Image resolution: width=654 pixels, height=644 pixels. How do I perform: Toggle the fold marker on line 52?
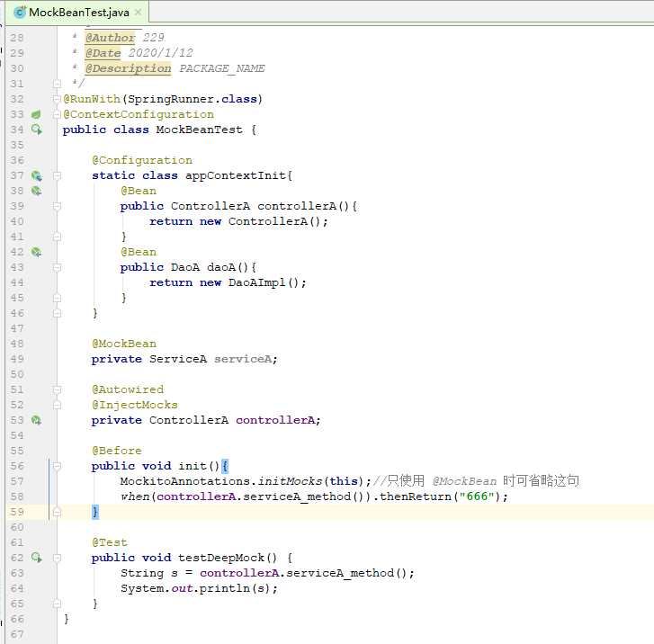pyautogui.click(x=58, y=405)
